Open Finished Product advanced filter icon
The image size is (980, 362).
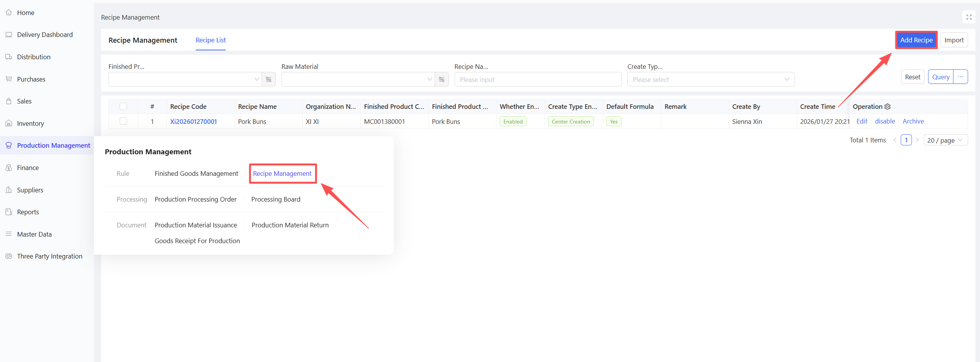(268, 80)
